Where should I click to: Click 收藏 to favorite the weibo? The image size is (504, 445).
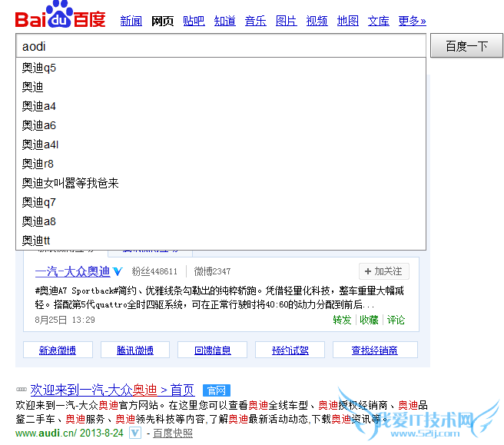(369, 320)
